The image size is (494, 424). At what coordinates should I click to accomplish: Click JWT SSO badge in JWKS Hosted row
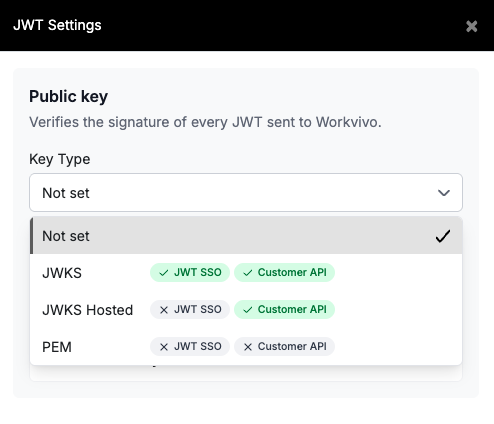190,309
